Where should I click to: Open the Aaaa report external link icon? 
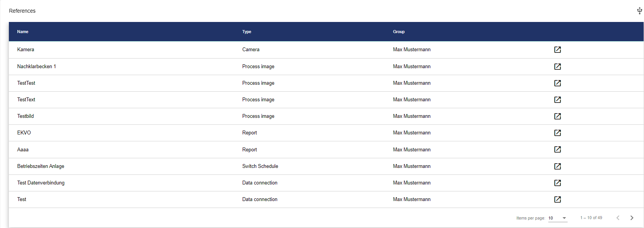pyautogui.click(x=558, y=149)
